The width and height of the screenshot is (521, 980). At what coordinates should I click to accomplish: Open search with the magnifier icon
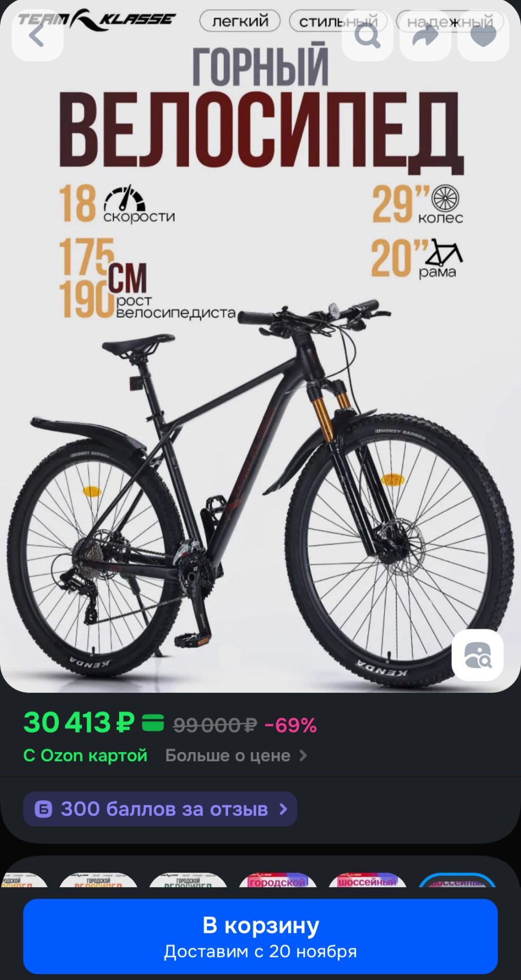(x=367, y=35)
